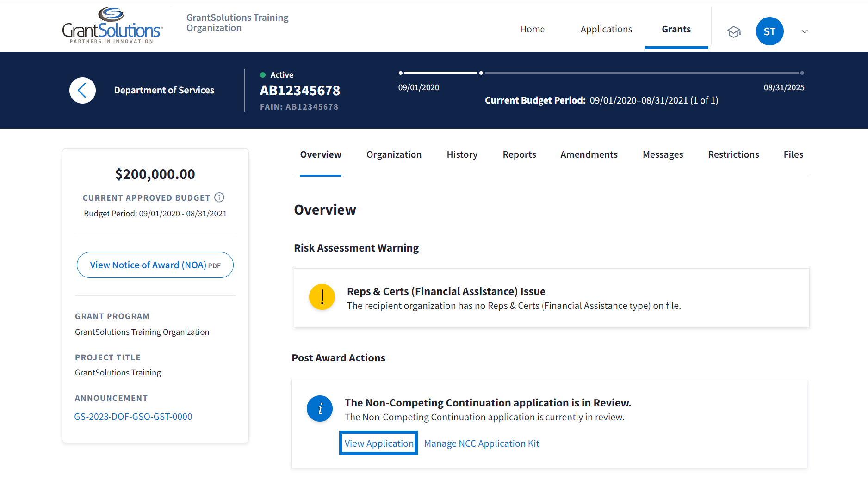Click the blue information icon

pyautogui.click(x=320, y=408)
